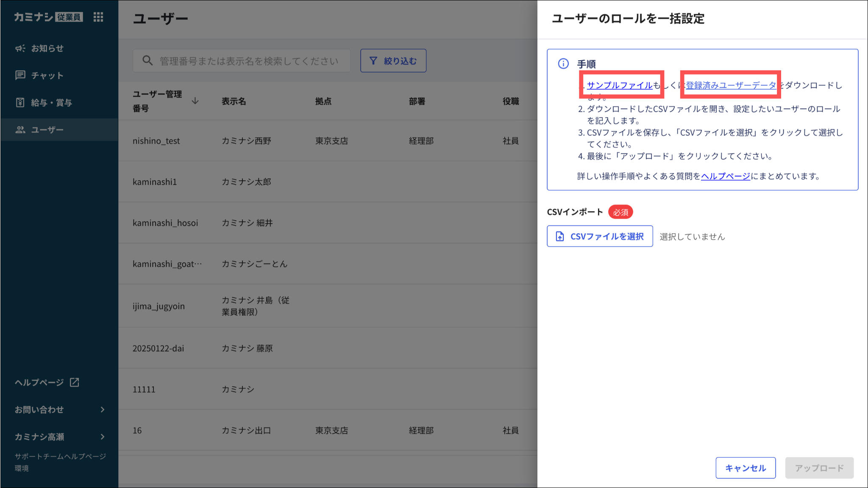
Task: Expand the カミナシ高瀬 account chevron
Action: click(x=103, y=437)
